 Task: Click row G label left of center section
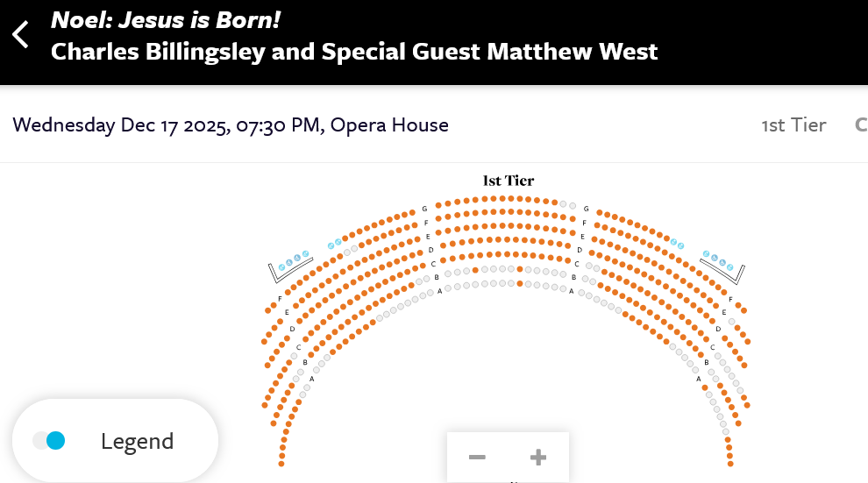tap(424, 209)
